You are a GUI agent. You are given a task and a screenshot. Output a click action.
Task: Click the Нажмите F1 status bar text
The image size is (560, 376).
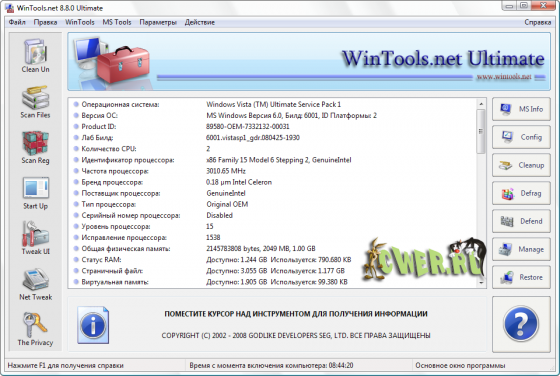[65, 365]
